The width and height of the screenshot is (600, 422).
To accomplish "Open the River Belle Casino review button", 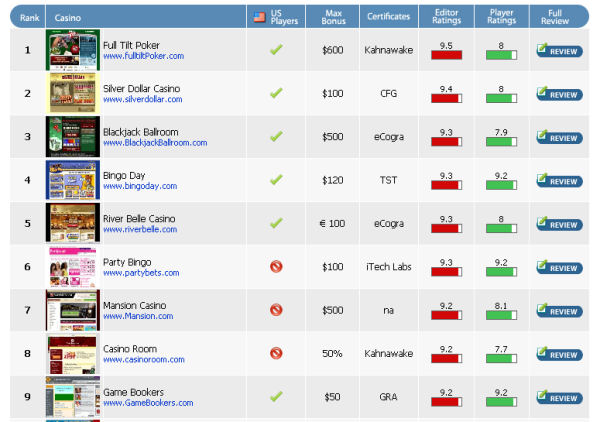I will [x=559, y=224].
